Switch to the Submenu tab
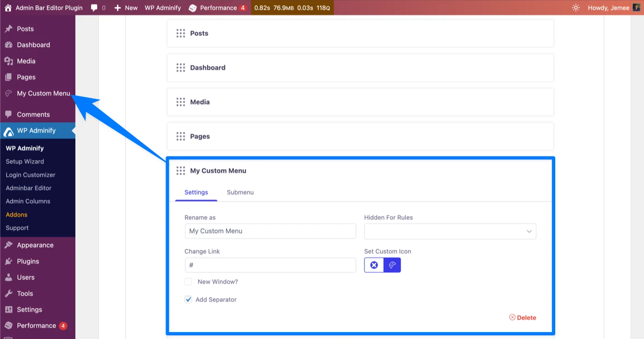644x339 pixels. click(240, 192)
